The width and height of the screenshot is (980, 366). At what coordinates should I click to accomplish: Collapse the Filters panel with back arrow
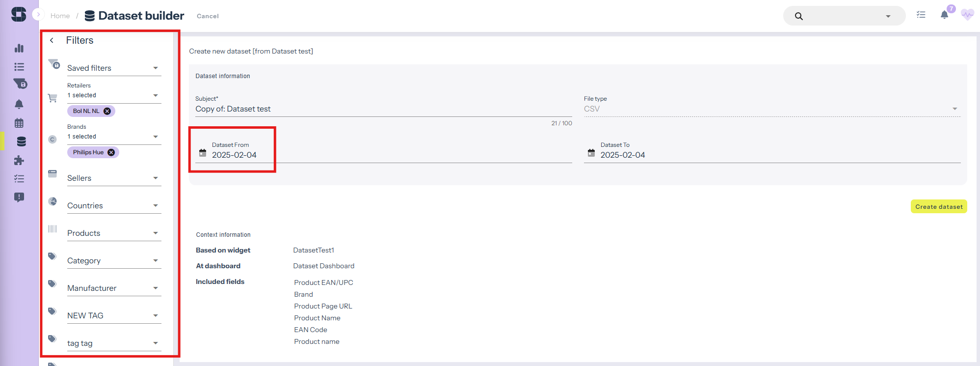52,40
